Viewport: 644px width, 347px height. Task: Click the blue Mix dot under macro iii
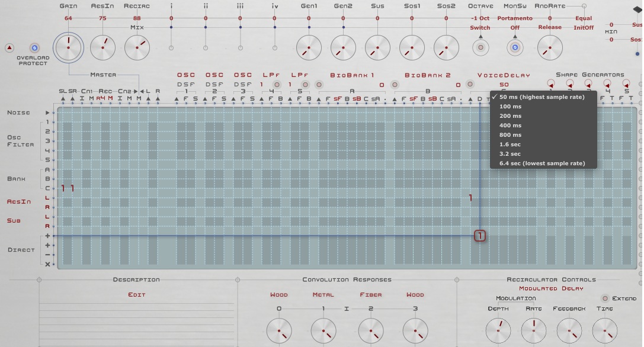click(x=241, y=27)
